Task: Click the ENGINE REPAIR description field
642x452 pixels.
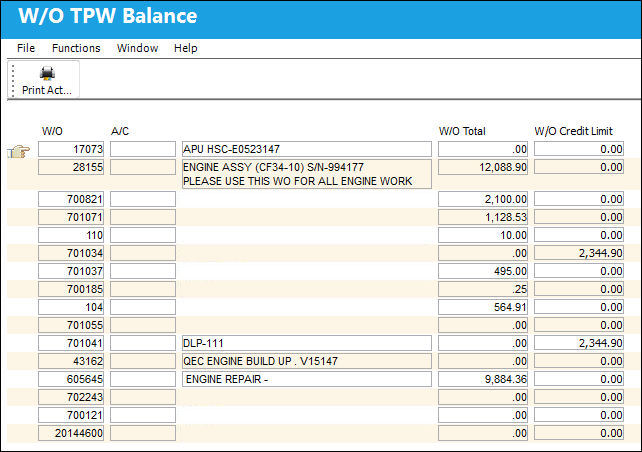Action: 307,379
